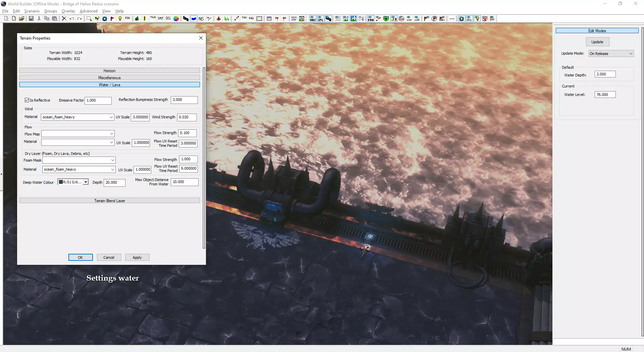Toggle FOG visibility overlay icon
The image size is (644, 352).
(x=371, y=19)
